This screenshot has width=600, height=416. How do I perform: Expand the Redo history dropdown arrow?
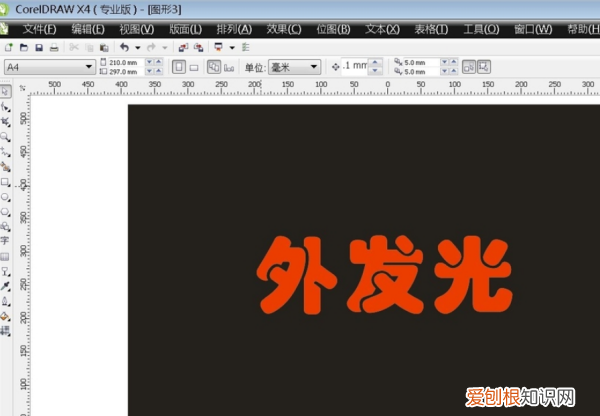pyautogui.click(x=165, y=47)
